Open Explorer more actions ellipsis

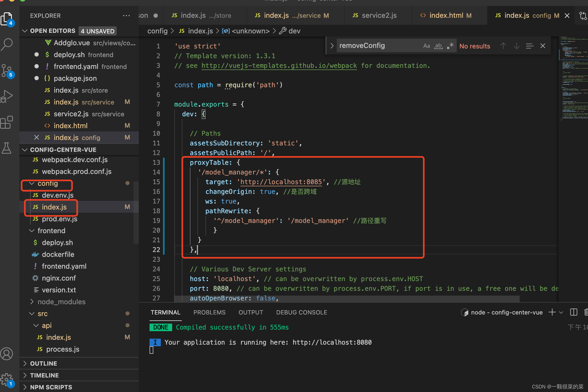pos(126,16)
